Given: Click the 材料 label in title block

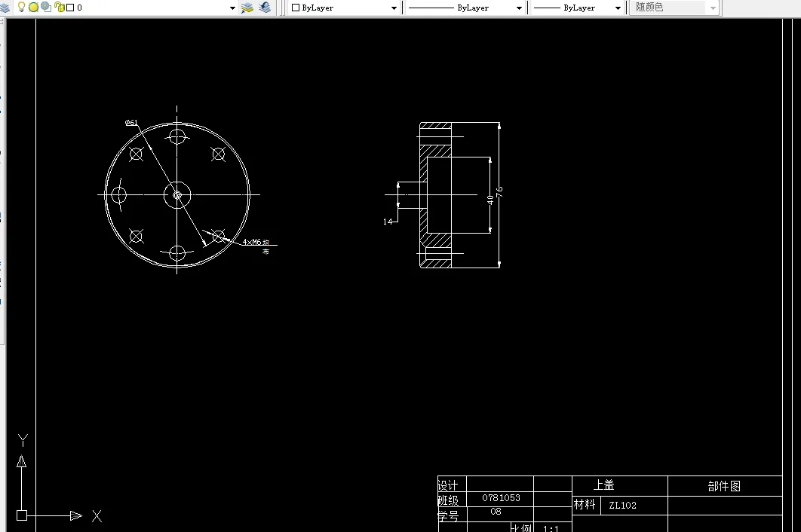Looking at the screenshot, I should click(585, 504).
